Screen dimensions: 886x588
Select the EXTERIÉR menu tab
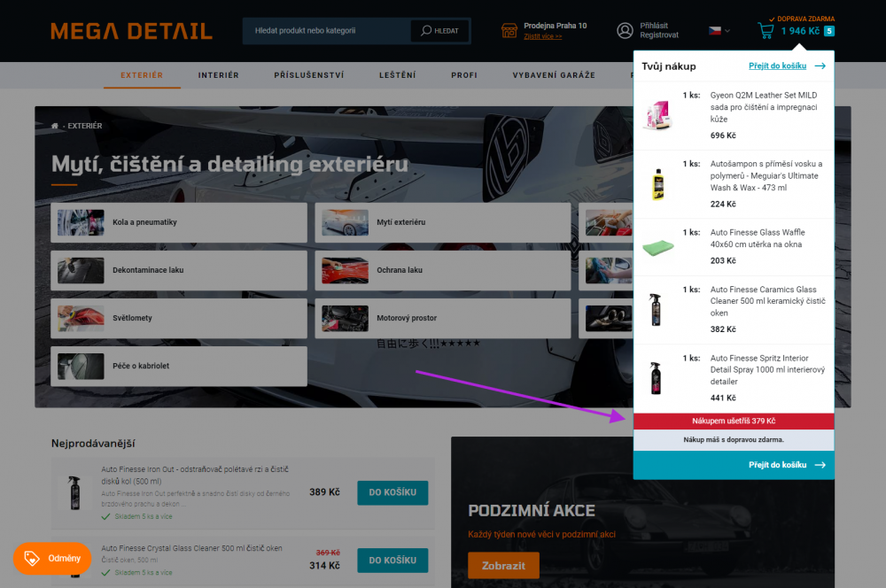tap(142, 75)
